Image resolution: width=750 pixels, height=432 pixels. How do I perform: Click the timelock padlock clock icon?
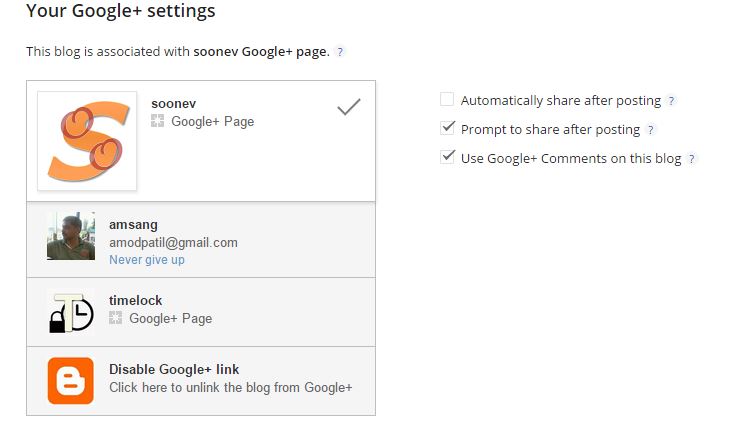click(71, 312)
